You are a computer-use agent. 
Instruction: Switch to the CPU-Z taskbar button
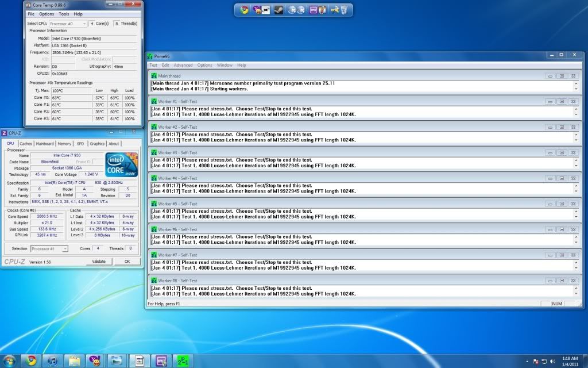(x=161, y=361)
